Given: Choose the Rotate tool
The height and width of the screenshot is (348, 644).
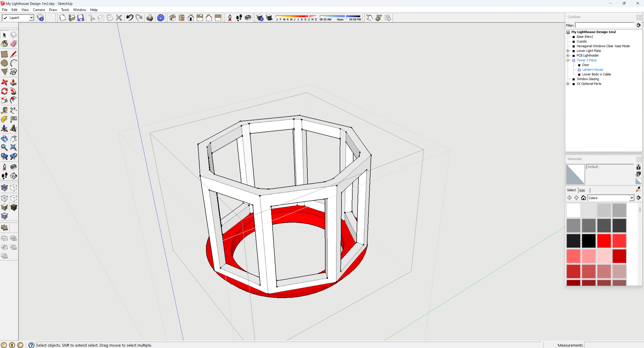Looking at the screenshot, I should [4, 91].
